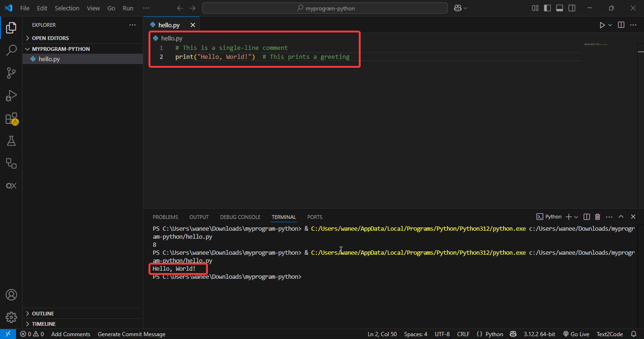Open the Selection menu
The height and width of the screenshot is (339, 644).
67,8
